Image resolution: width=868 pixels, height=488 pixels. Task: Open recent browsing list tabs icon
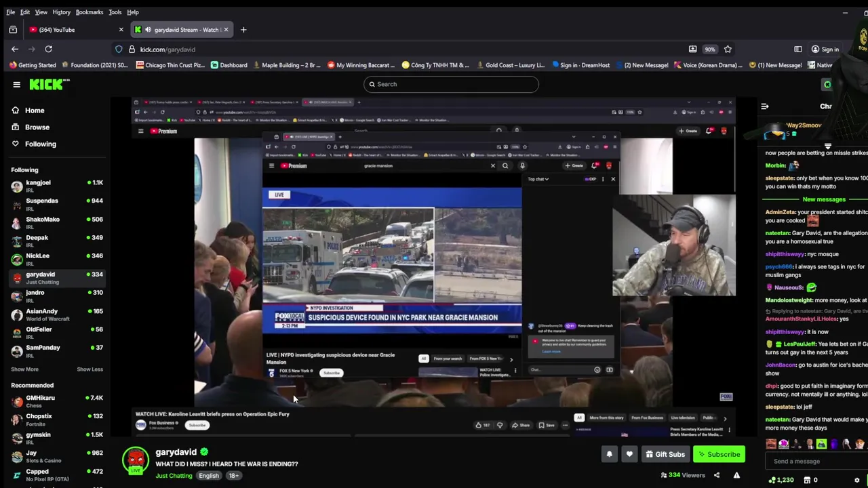pos(13,30)
